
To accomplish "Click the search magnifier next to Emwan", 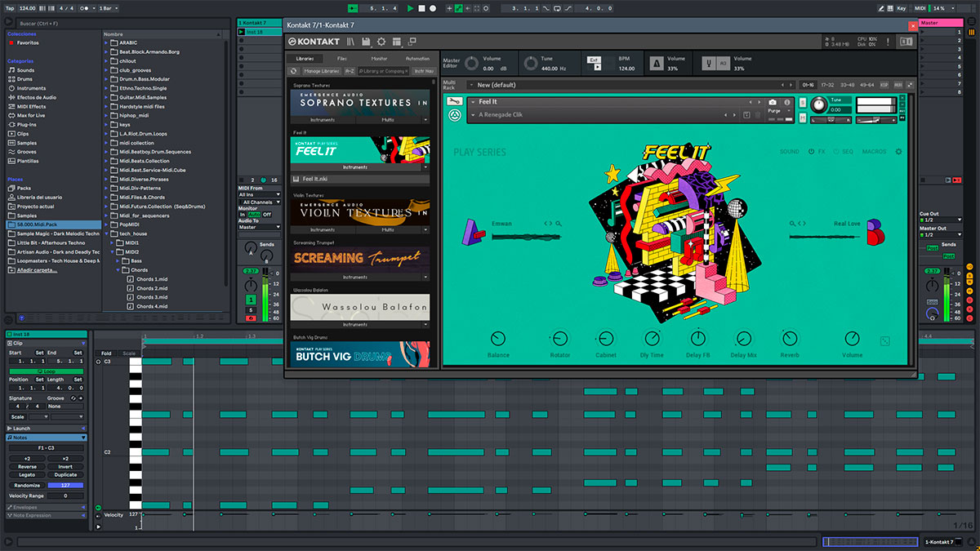I will click(559, 224).
